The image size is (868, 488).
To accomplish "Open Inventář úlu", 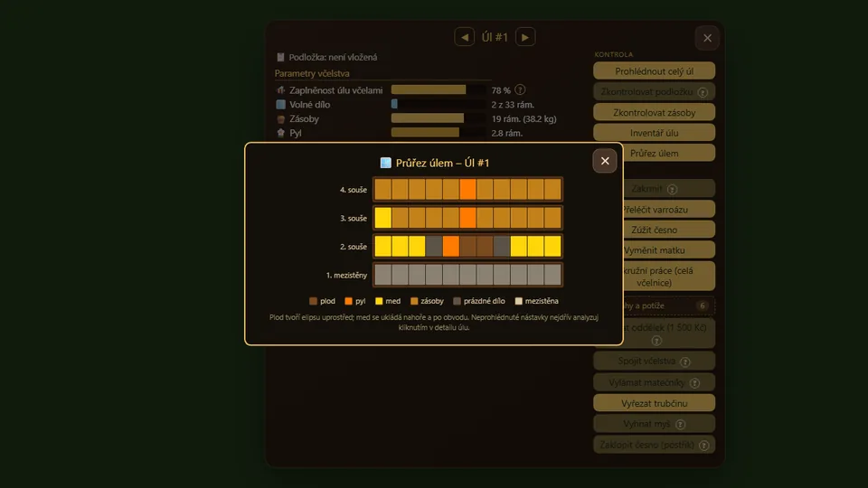I will [655, 133].
